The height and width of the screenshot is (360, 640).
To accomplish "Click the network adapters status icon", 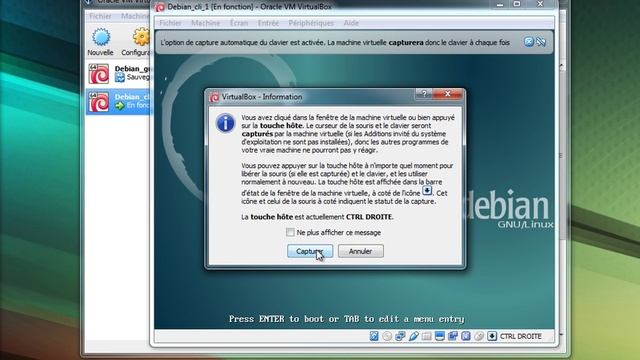I will tap(400, 336).
